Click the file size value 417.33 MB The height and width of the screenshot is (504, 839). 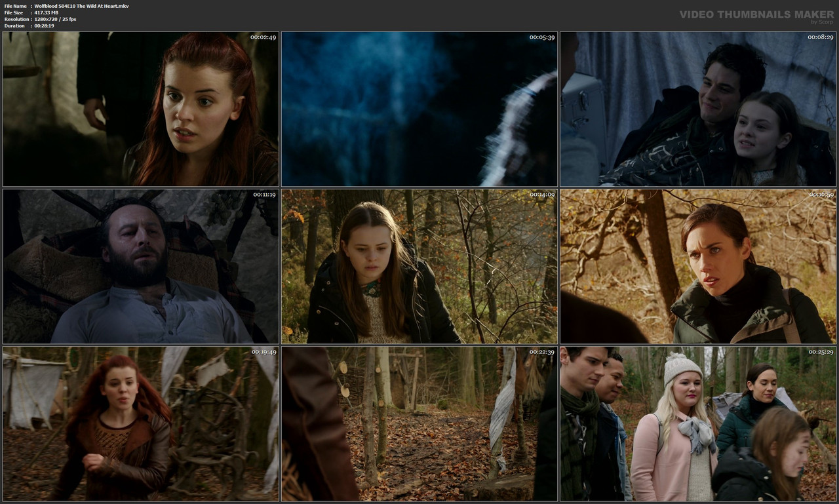(x=46, y=12)
